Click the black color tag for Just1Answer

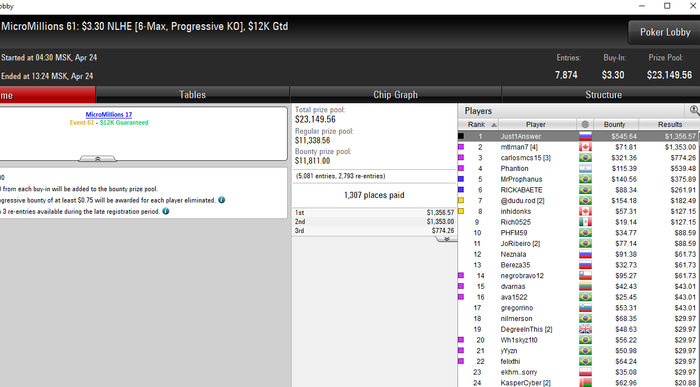coord(461,136)
